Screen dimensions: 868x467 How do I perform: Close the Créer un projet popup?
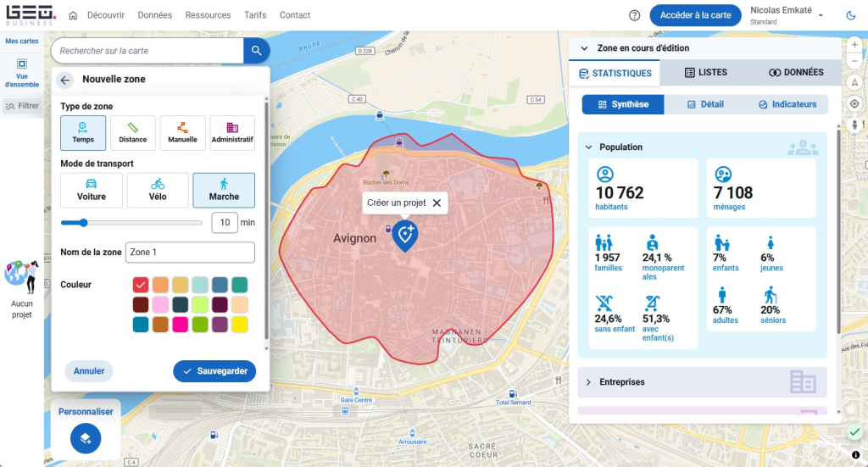(437, 203)
